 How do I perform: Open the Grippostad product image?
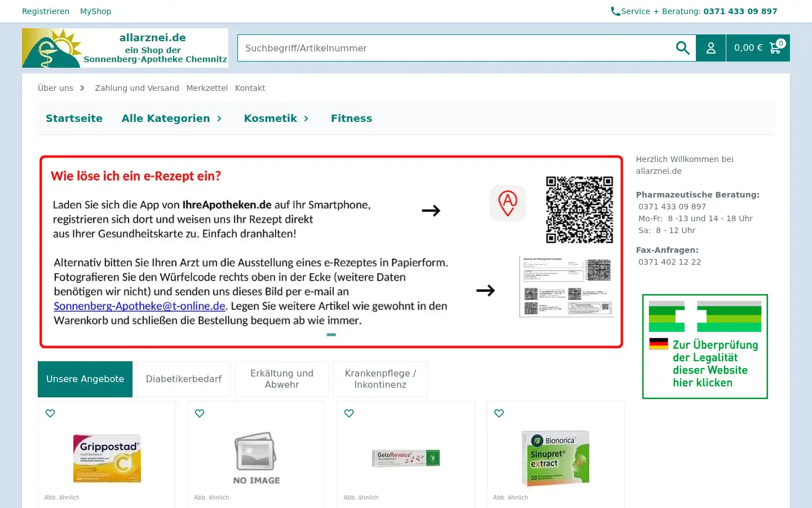(x=107, y=458)
